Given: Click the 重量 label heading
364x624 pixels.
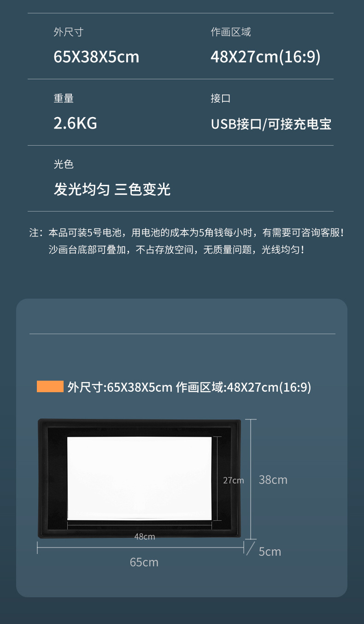Looking at the screenshot, I should (x=64, y=98).
